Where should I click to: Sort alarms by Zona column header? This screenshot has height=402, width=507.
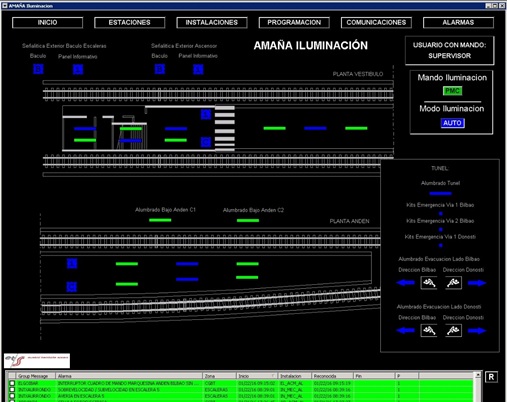pos(219,376)
